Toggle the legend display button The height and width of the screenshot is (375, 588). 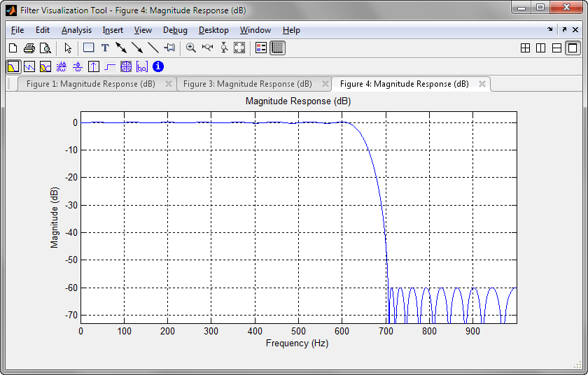pos(261,48)
